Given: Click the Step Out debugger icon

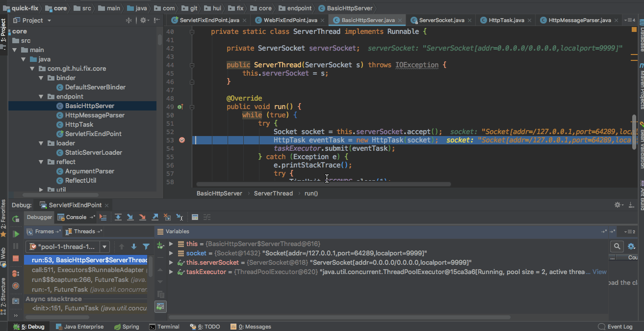Looking at the screenshot, I should tap(155, 217).
